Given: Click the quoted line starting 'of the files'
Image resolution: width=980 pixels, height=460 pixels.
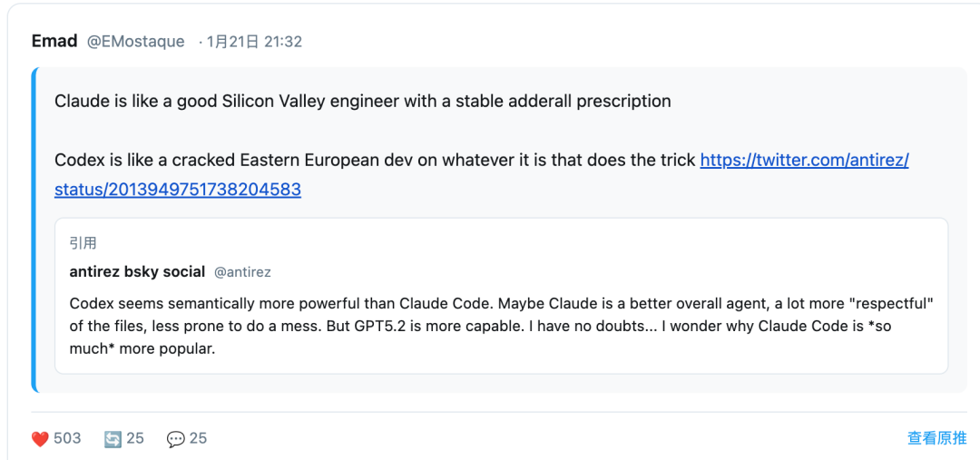Looking at the screenshot, I should [x=480, y=326].
